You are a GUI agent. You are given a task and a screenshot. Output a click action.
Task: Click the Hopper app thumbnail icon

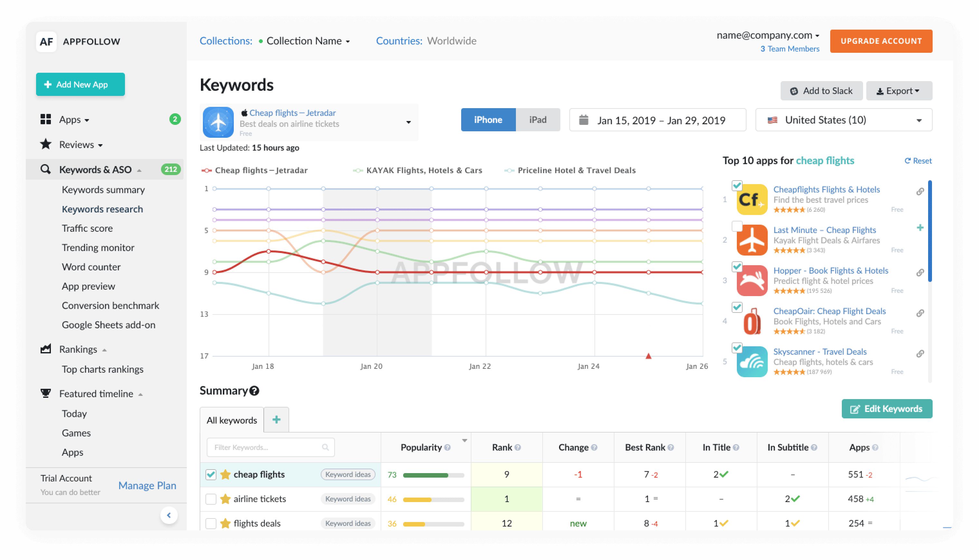[x=752, y=280]
